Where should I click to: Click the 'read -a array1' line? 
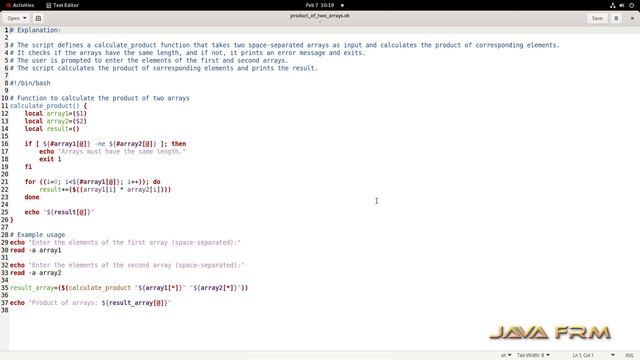[36, 250]
